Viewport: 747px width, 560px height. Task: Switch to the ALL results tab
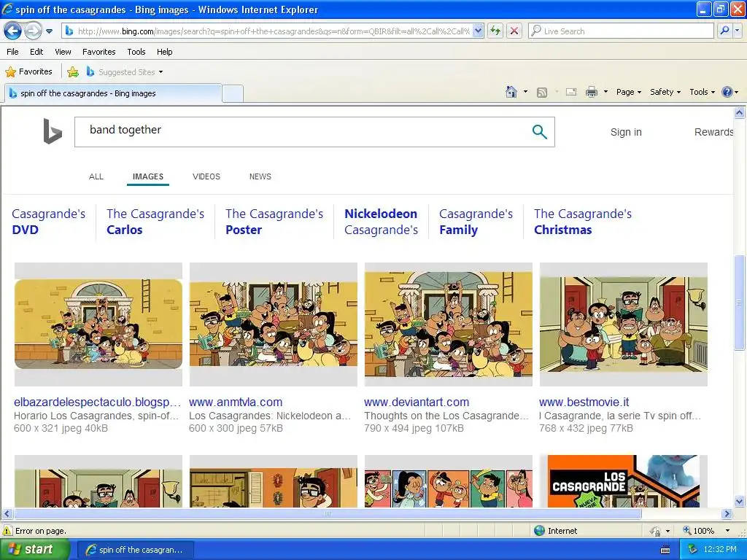pos(96,176)
